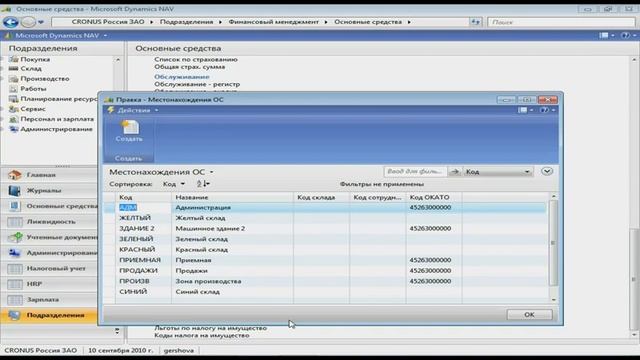The image size is (640, 360).
Task: Click Льготы по налогу на имущество link
Action: pos(210,328)
